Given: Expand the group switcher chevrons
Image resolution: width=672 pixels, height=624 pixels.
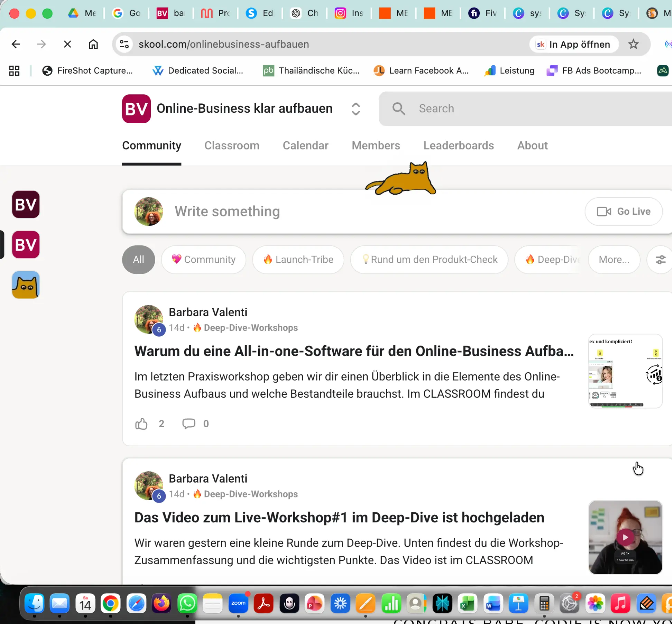Looking at the screenshot, I should 356,109.
